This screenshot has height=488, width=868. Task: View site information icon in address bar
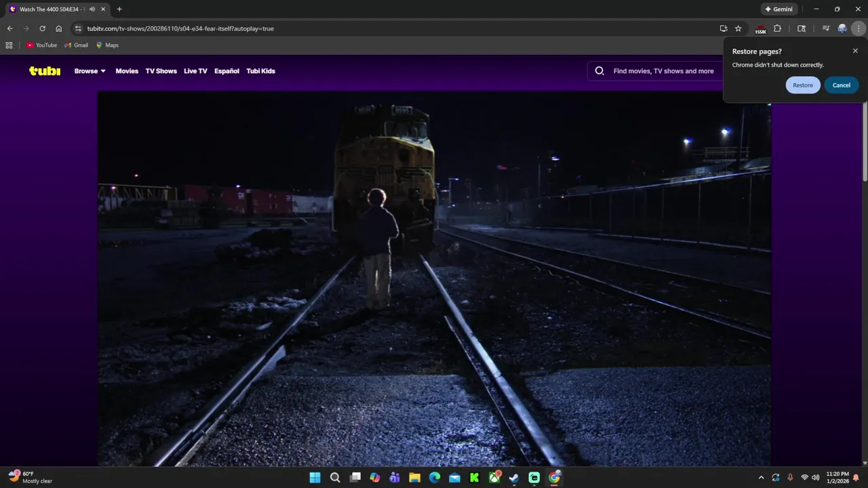point(78,28)
